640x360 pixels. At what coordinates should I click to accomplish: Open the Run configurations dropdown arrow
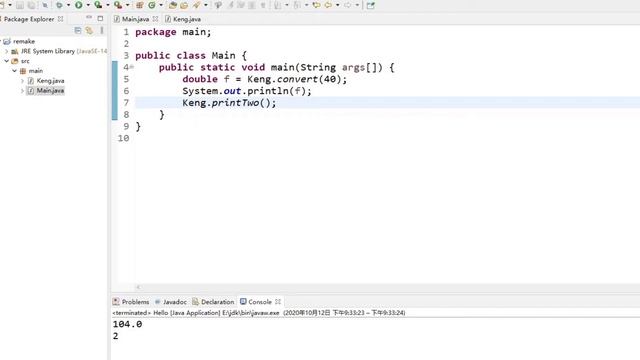pos(88,5)
